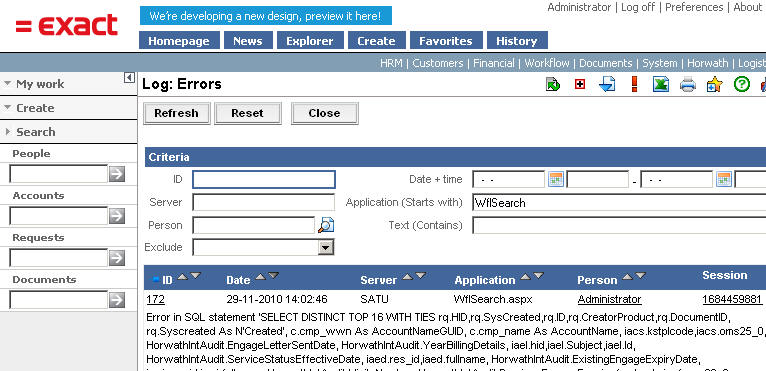Focus the Text (Contains) field
Screen dimensions: 766x371
[619, 225]
